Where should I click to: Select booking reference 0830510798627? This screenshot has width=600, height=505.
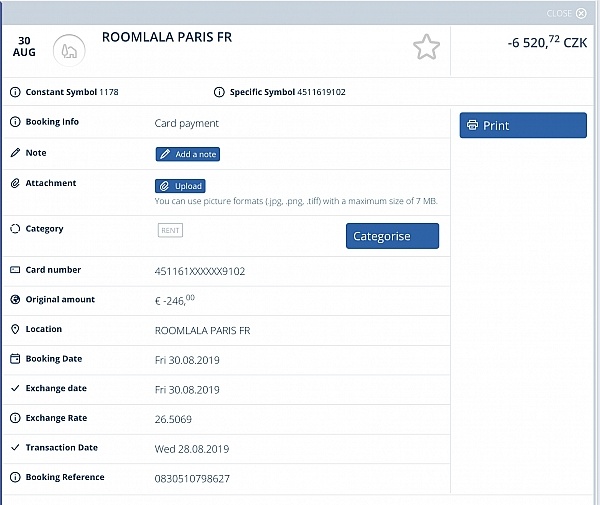click(192, 479)
